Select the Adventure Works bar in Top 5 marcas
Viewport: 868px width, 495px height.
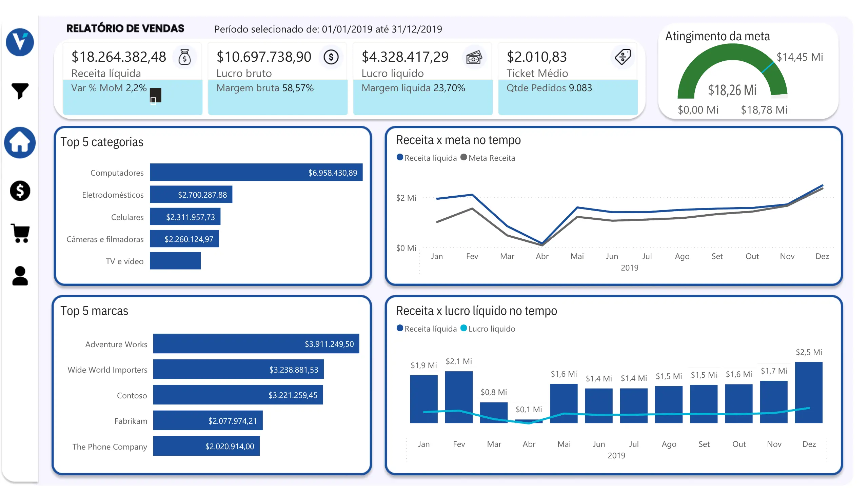pos(256,344)
